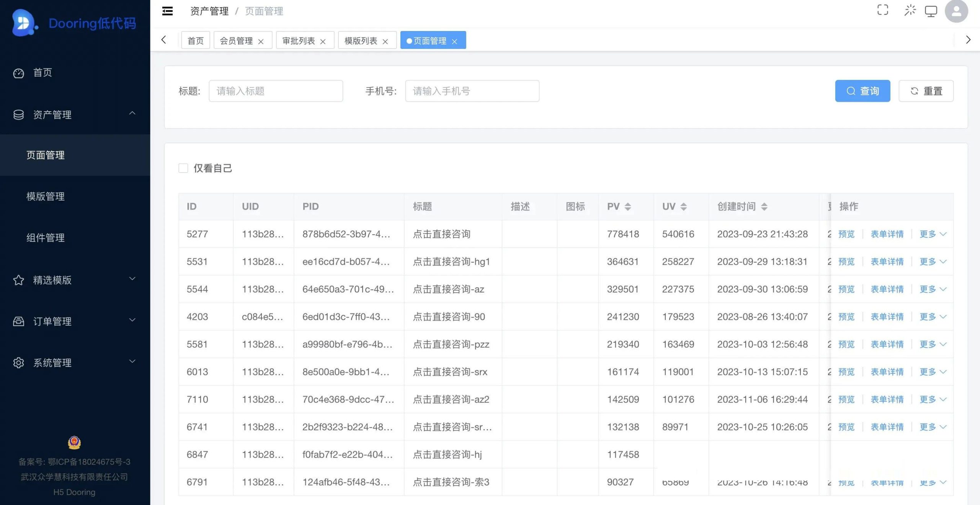
Task: Open 模版管理 in the sidebar
Action: pyautogui.click(x=45, y=196)
